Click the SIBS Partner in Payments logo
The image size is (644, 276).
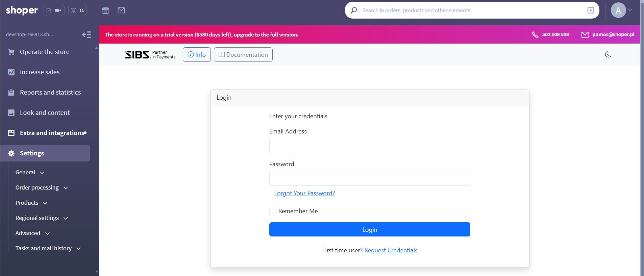[150, 55]
